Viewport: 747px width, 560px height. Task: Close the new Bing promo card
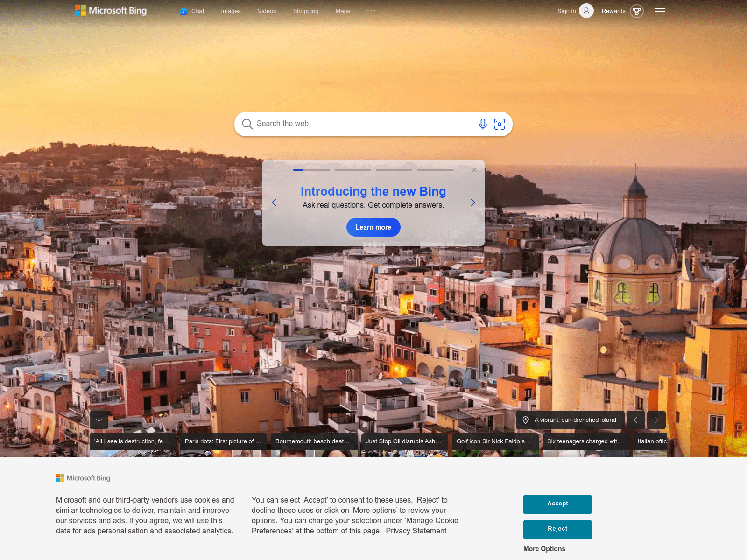(x=474, y=170)
